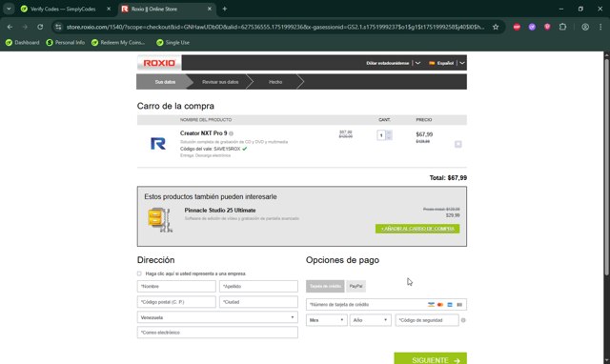610x364 pixels.
Task: Open the Redeem My Coins bookmark
Action: tap(118, 42)
